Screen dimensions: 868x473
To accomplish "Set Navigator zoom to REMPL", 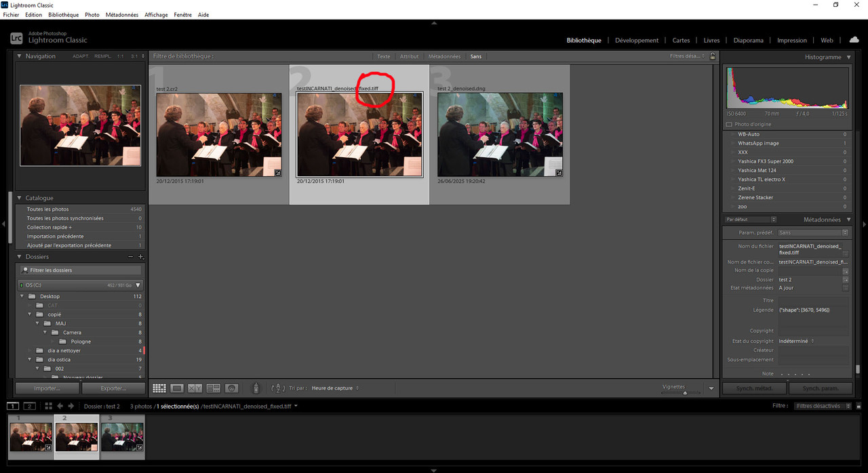I will point(102,56).
